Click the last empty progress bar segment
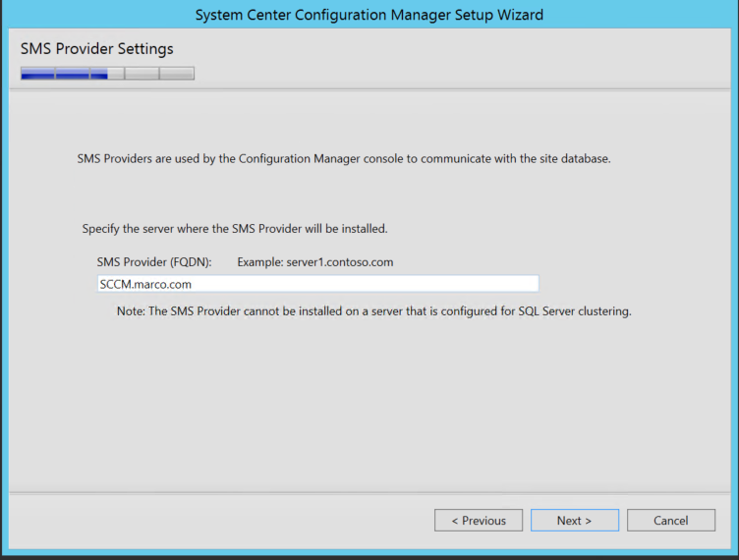Image resolution: width=739 pixels, height=560 pixels. tap(177, 74)
